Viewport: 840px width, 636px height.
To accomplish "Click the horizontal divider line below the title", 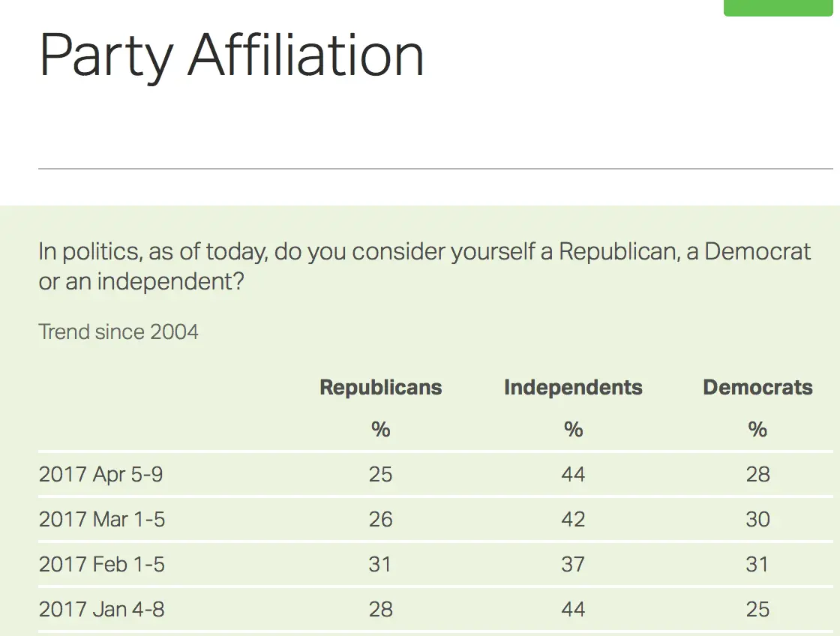I will [x=435, y=169].
